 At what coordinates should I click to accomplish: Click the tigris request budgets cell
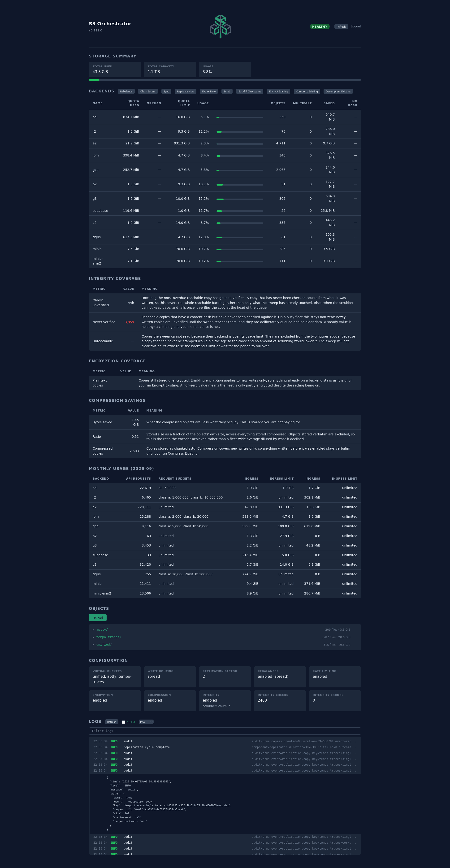click(185, 574)
